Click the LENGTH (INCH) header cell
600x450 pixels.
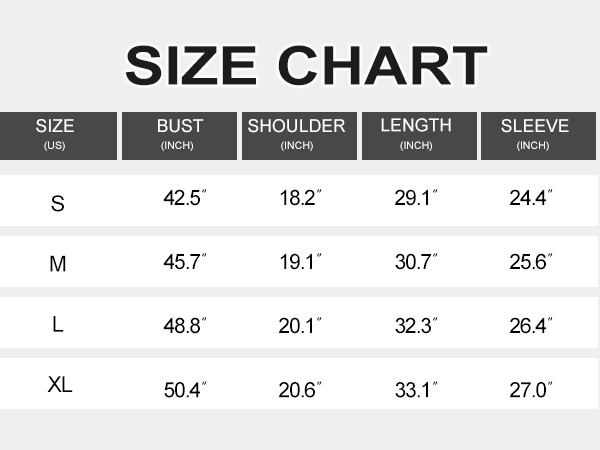419,136
